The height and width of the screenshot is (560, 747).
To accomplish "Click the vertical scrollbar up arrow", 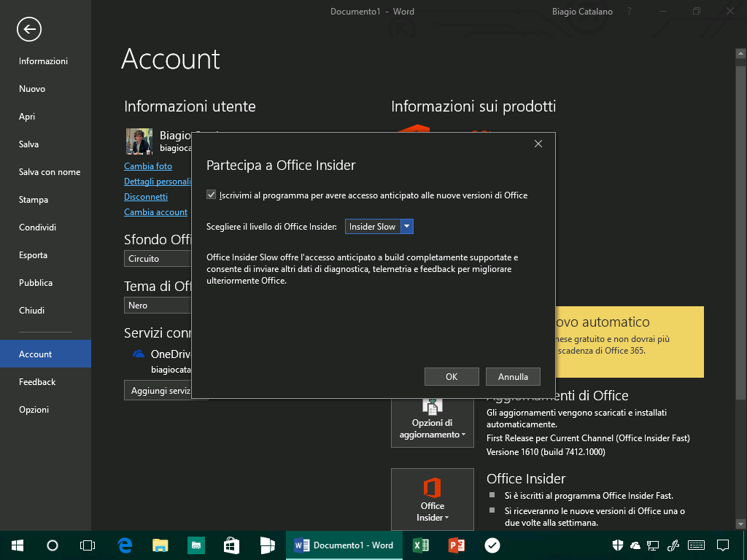I will click(x=741, y=53).
